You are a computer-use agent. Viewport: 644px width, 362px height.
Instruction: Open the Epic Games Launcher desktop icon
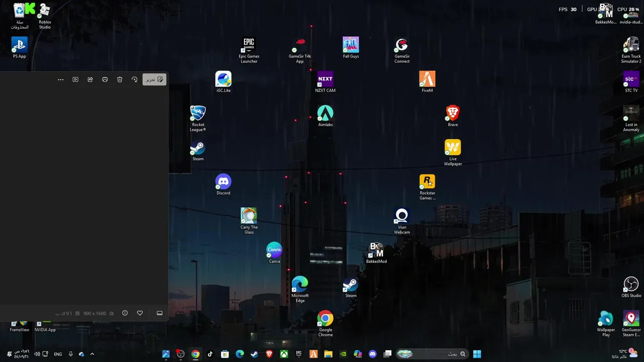pos(249,50)
